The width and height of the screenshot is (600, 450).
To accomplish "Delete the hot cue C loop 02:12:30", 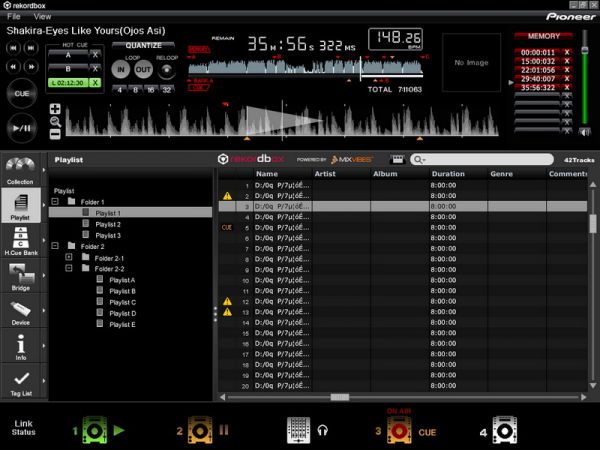I will coord(95,83).
